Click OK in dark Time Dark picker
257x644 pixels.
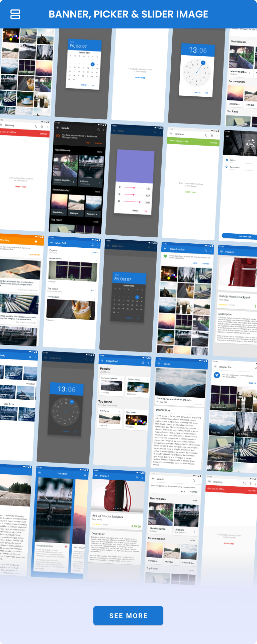tap(75, 432)
